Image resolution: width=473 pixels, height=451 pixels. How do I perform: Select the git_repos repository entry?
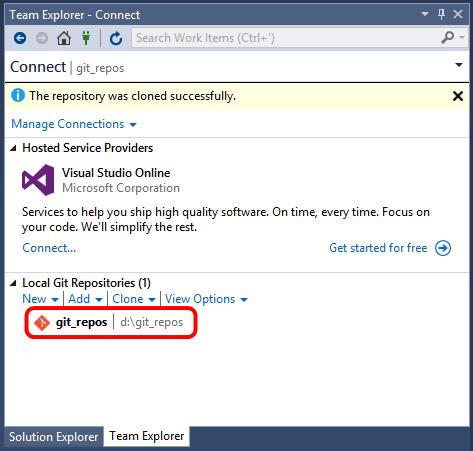tap(109, 322)
